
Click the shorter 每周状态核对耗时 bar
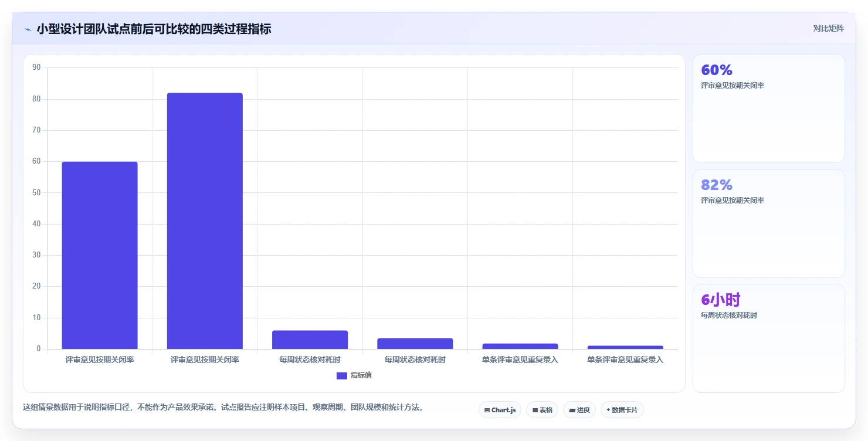click(415, 344)
